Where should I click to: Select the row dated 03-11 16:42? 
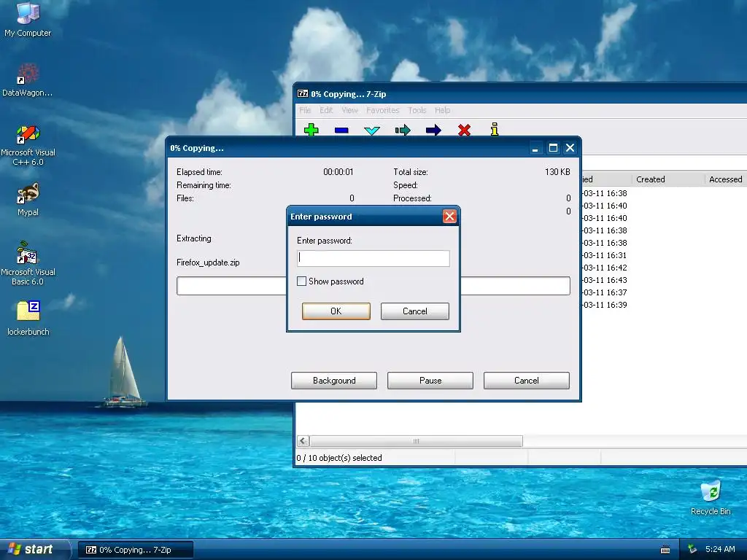click(x=605, y=268)
